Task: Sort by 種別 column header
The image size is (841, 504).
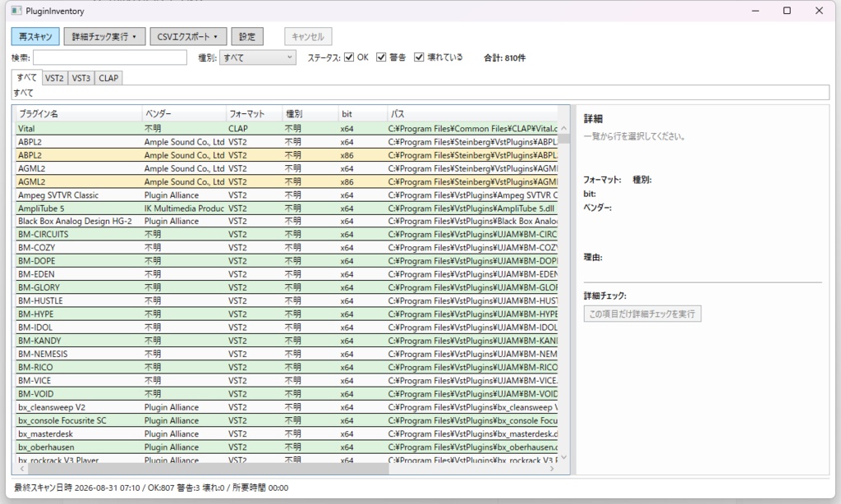Action: pyautogui.click(x=310, y=113)
